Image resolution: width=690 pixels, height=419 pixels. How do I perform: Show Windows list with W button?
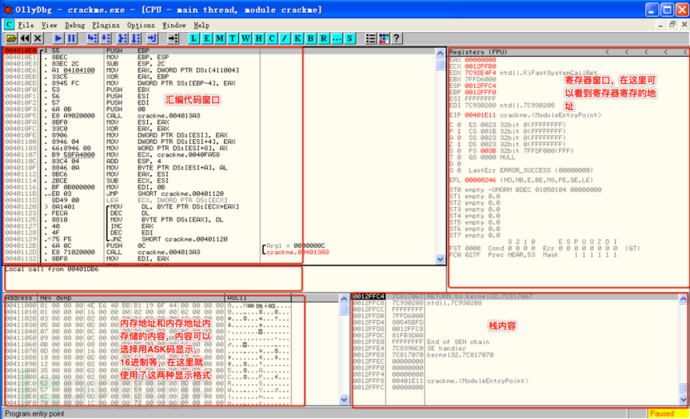[x=246, y=38]
